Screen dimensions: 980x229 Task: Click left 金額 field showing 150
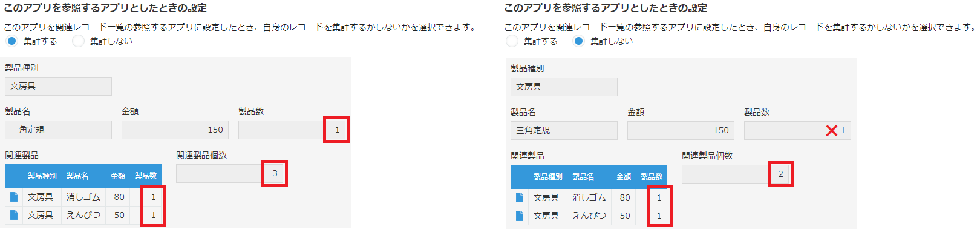[175, 130]
